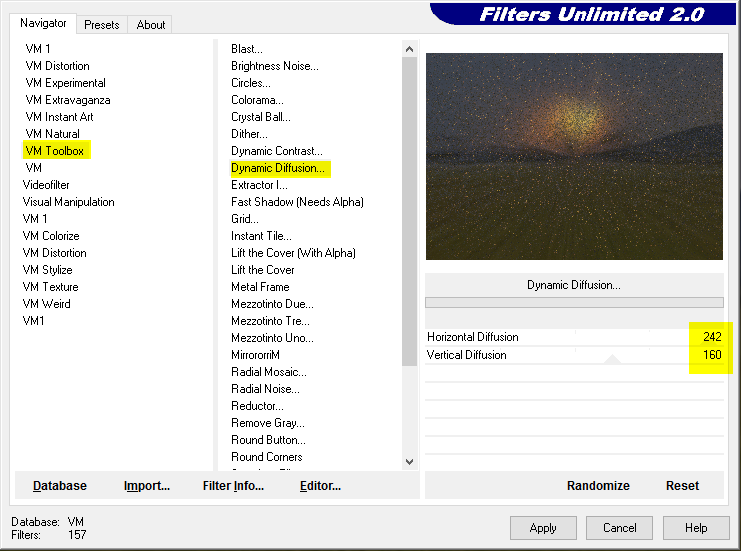Screen dimensions: 741x551
Task: Select Mezzotinto Tre... filter
Action: pos(270,321)
